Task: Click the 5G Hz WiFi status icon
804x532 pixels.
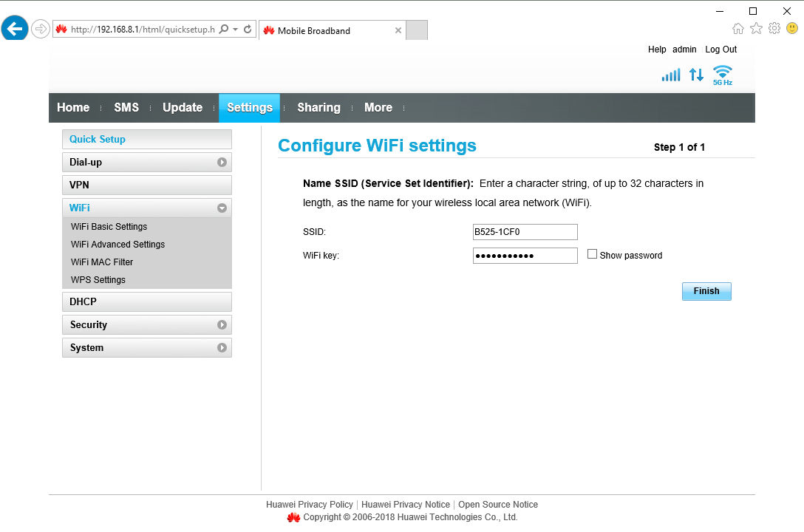Action: click(722, 74)
